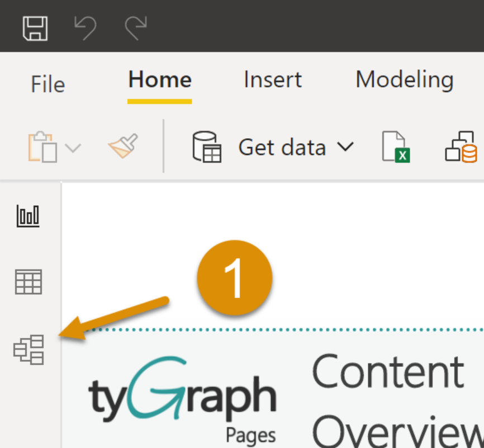Select the Format painter brush
This screenshot has width=484, height=448.
tap(123, 146)
